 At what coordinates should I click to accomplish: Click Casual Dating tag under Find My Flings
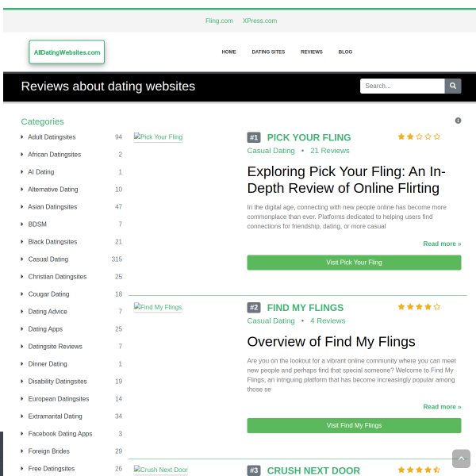coord(271,321)
